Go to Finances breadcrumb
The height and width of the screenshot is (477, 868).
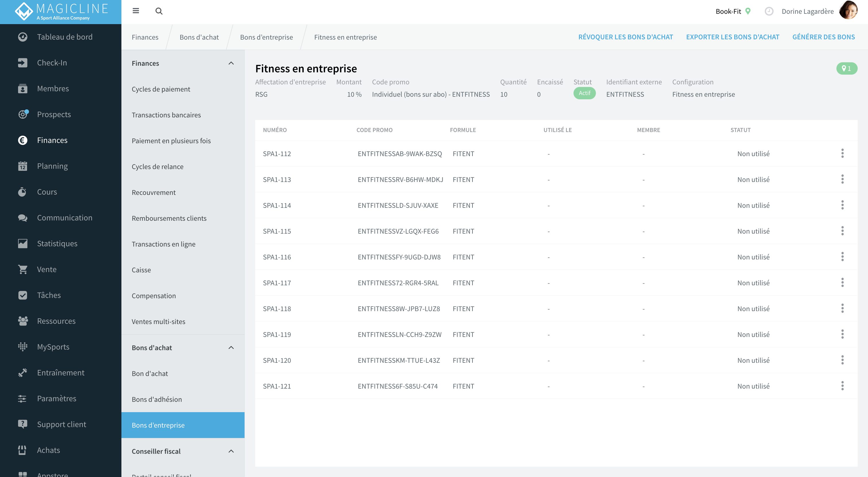[145, 37]
